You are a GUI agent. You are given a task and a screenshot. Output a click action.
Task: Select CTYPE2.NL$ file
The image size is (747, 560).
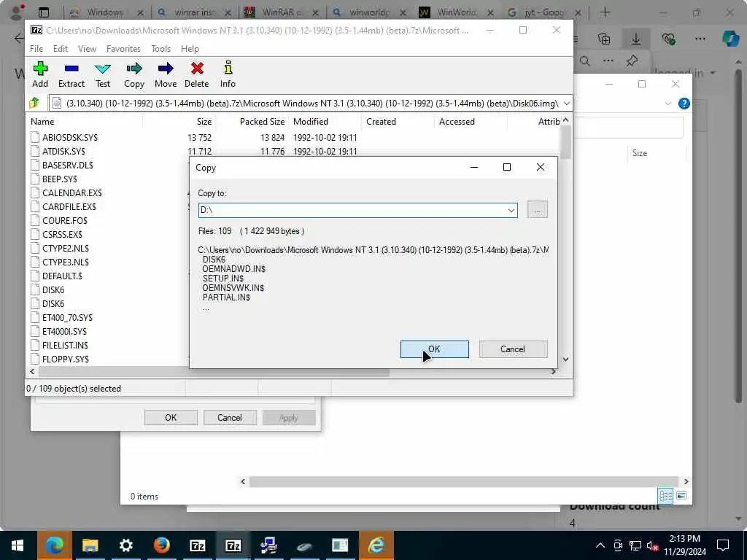pos(65,248)
